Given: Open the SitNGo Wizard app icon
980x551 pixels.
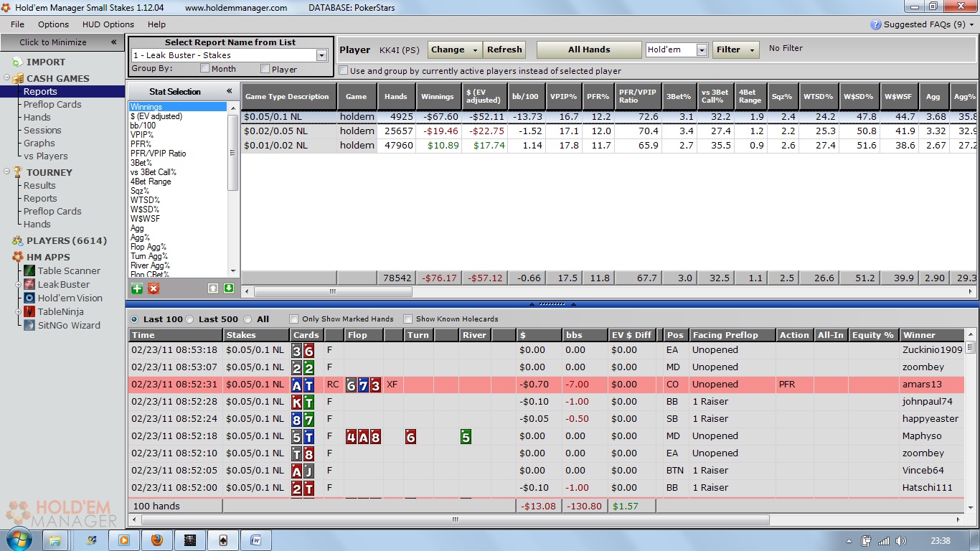Looking at the screenshot, I should (x=29, y=325).
